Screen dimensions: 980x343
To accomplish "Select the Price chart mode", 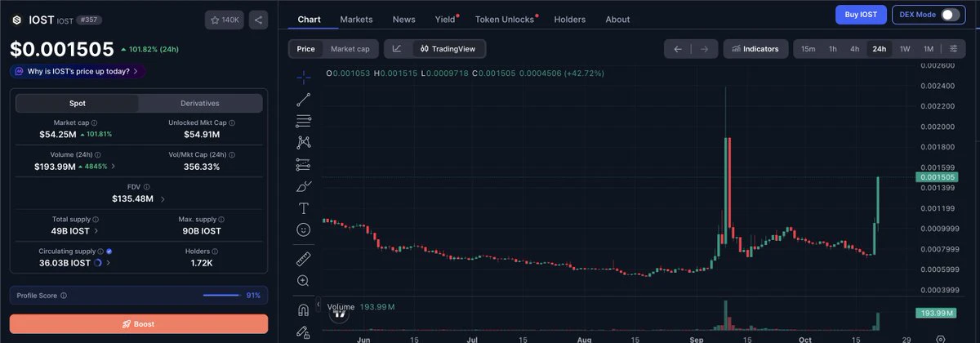I will coord(306,49).
